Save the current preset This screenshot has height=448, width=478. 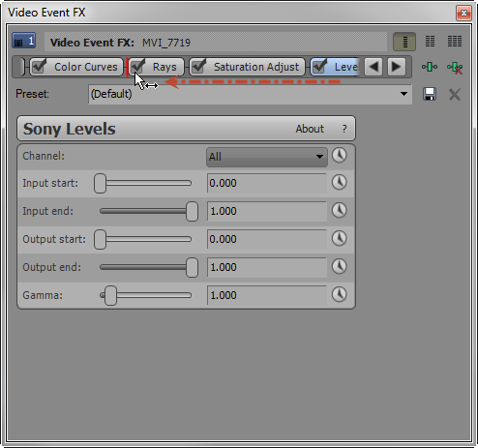[x=430, y=94]
